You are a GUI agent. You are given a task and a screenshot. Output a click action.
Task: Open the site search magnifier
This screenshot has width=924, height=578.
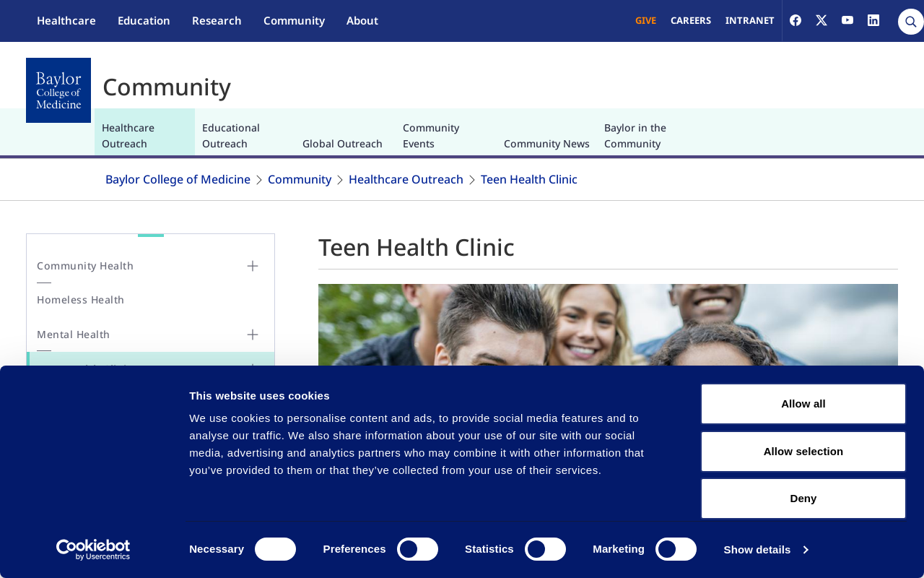point(911,22)
